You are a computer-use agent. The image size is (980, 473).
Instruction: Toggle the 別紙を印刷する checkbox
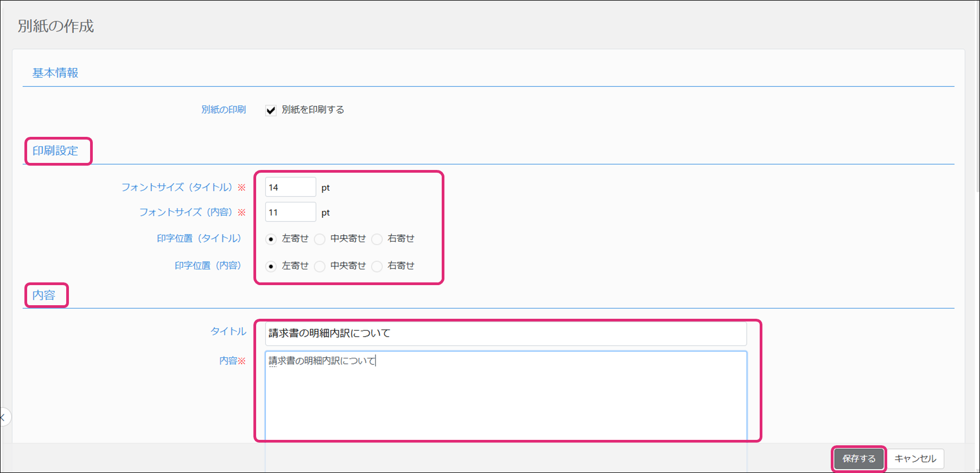click(271, 110)
